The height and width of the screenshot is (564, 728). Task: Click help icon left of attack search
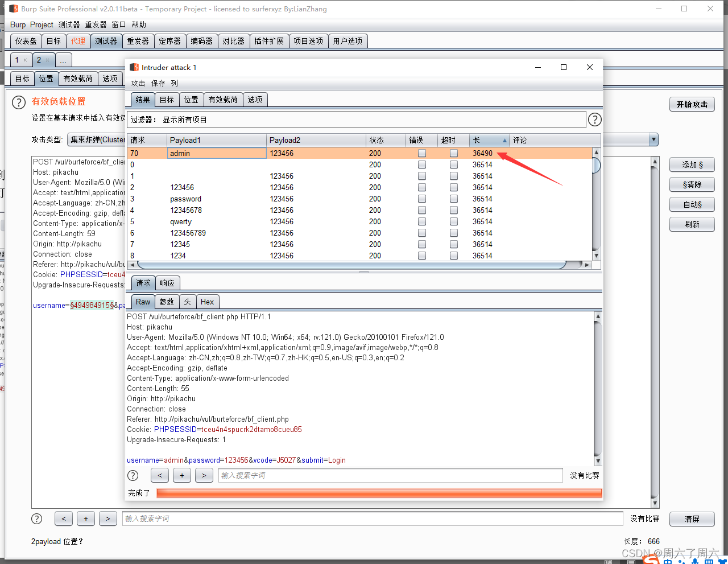coord(133,475)
